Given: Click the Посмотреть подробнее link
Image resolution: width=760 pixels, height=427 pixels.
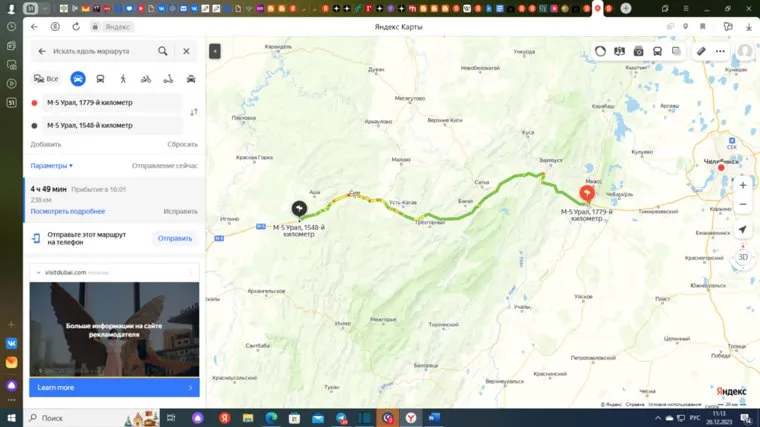Looking at the screenshot, I should tap(67, 211).
